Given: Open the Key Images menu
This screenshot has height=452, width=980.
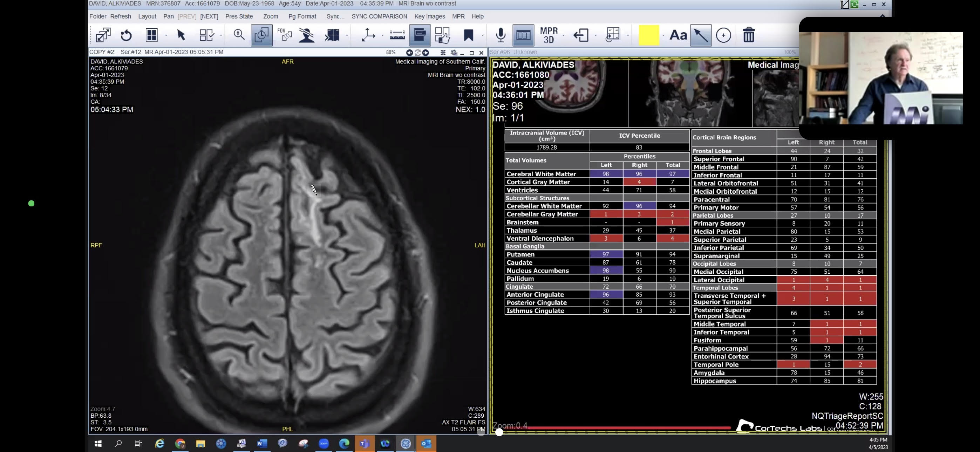Looking at the screenshot, I should point(429,16).
